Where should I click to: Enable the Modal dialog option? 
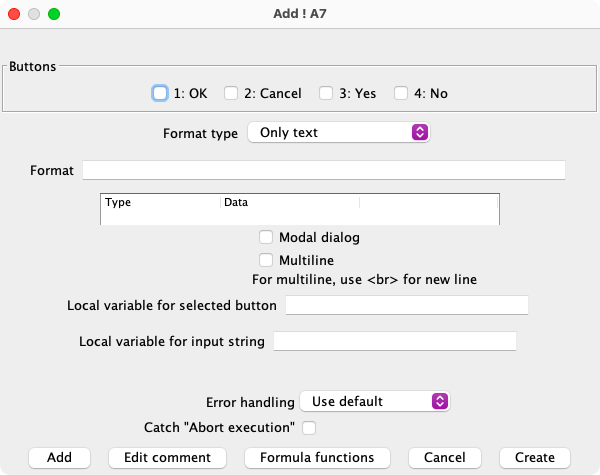click(266, 238)
